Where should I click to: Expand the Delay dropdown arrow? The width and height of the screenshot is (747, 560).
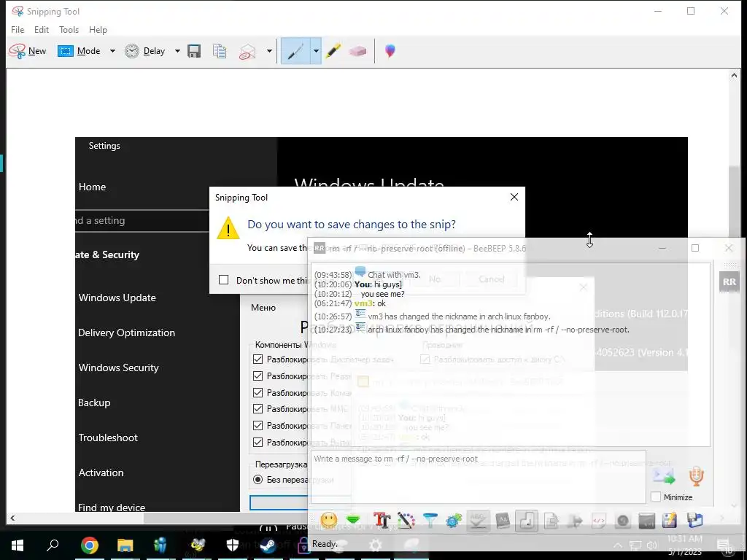tap(177, 51)
